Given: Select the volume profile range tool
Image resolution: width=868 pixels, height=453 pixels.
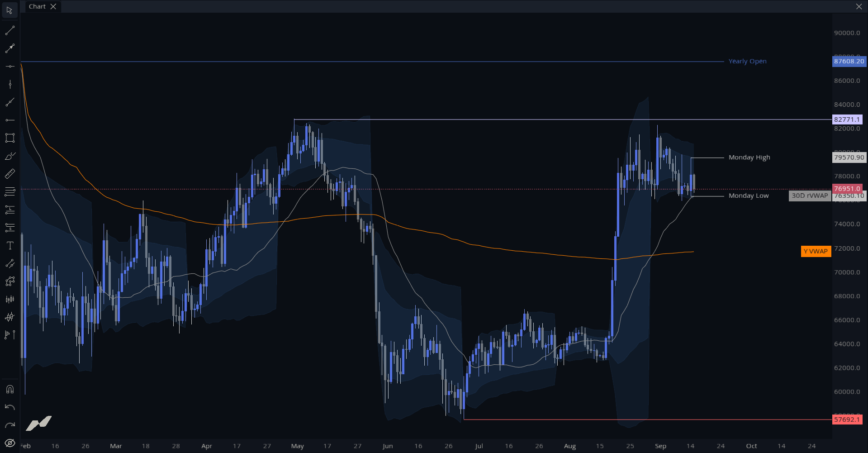Looking at the screenshot, I should coord(9,335).
